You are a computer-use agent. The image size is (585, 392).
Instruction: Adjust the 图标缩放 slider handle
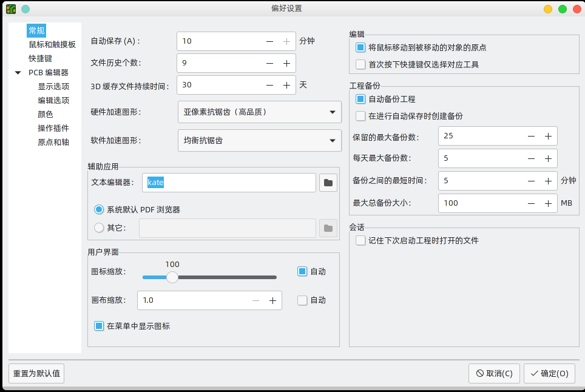point(172,277)
